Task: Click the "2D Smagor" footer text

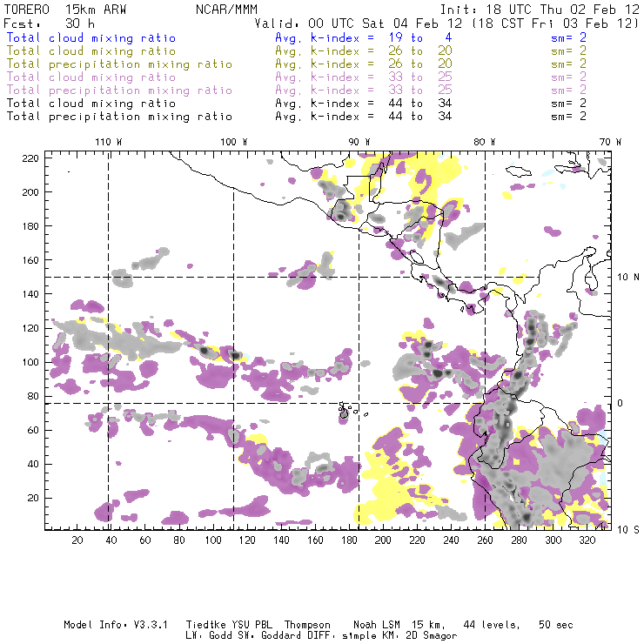Action: [432, 636]
